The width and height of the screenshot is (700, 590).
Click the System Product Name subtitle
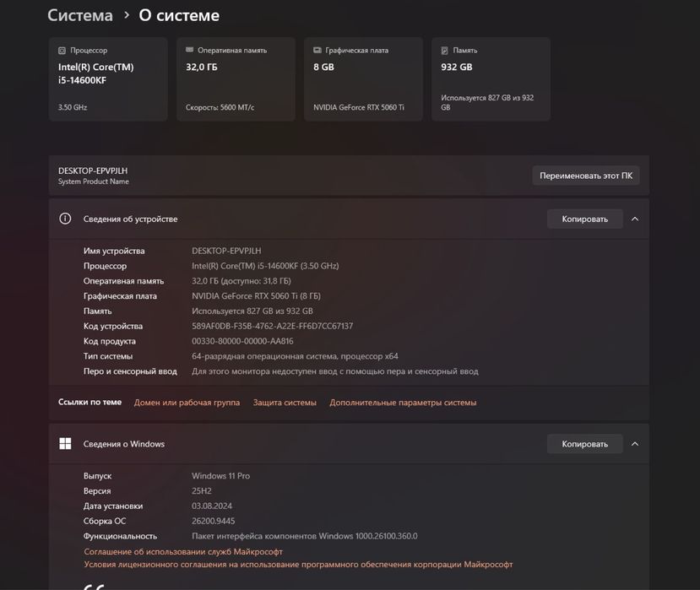click(x=93, y=181)
